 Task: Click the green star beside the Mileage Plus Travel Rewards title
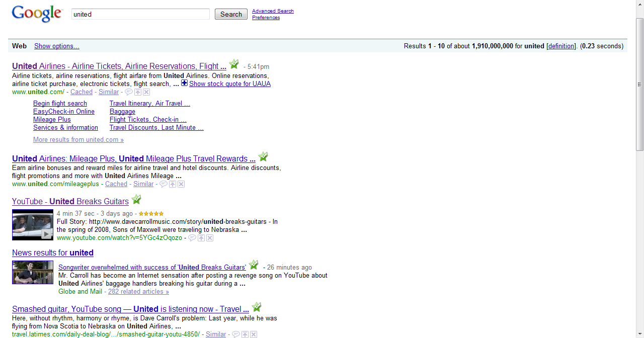point(263,157)
